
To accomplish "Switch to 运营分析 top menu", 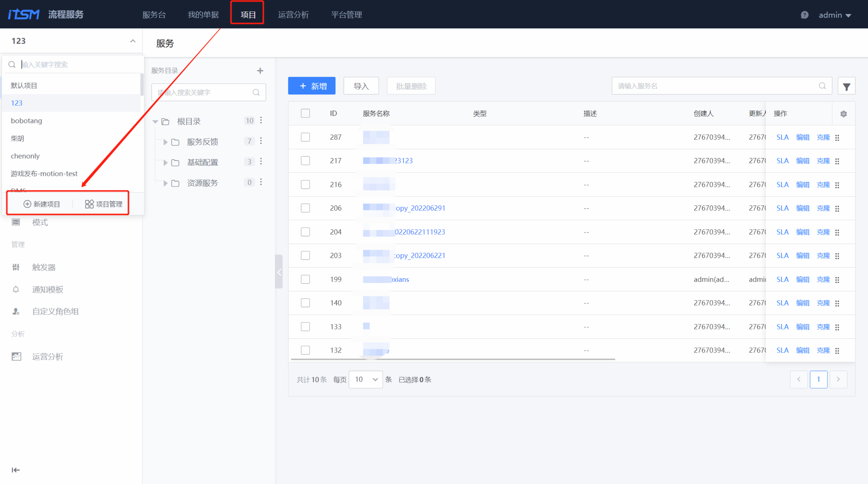I will coord(293,15).
